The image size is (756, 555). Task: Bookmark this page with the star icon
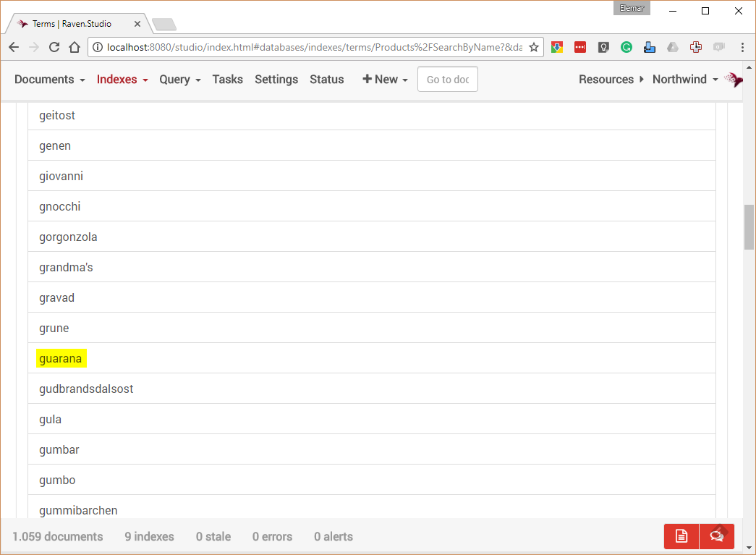click(x=534, y=47)
